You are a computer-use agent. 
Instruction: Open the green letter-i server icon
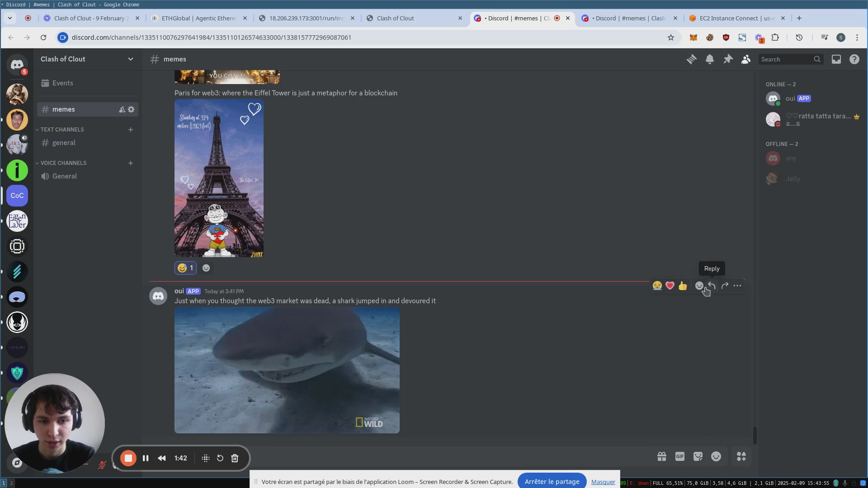17,170
